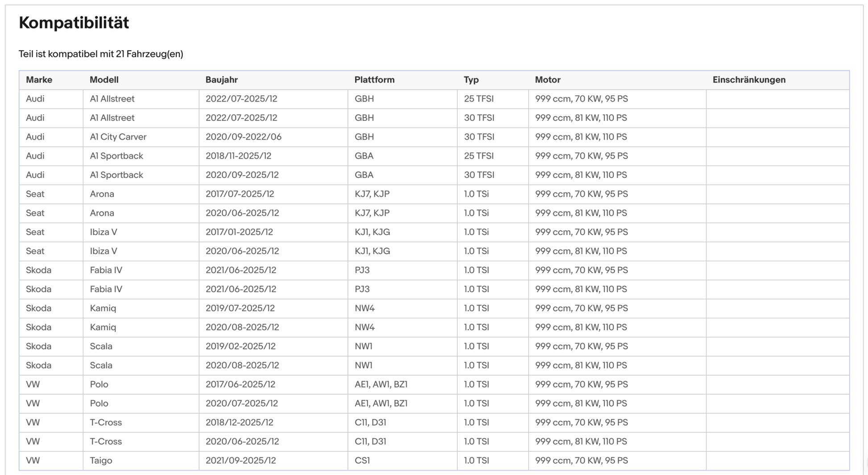This screenshot has width=868, height=475.
Task: Click 'T-Cross' in the 2020/06-2025/12 row
Action: tap(106, 442)
